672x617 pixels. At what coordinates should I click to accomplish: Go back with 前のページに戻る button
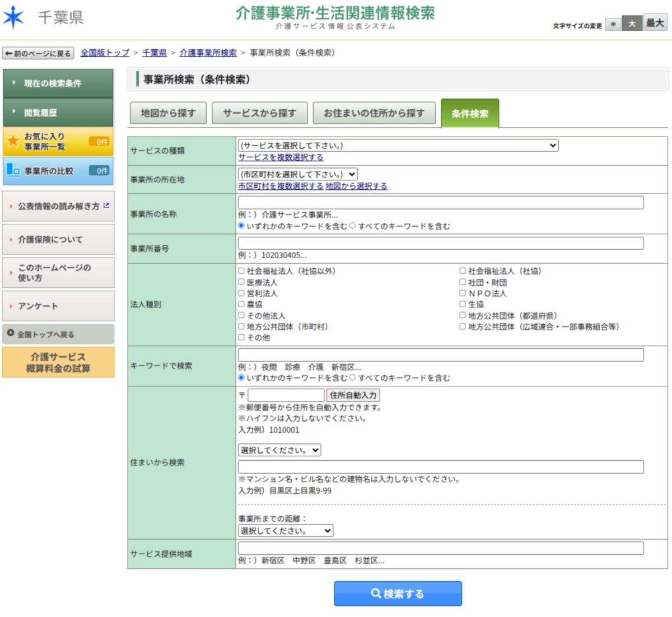pos(38,53)
